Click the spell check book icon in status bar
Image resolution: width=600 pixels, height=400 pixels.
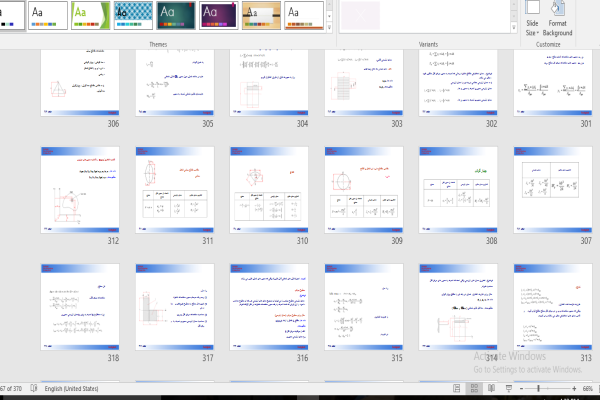click(x=34, y=388)
